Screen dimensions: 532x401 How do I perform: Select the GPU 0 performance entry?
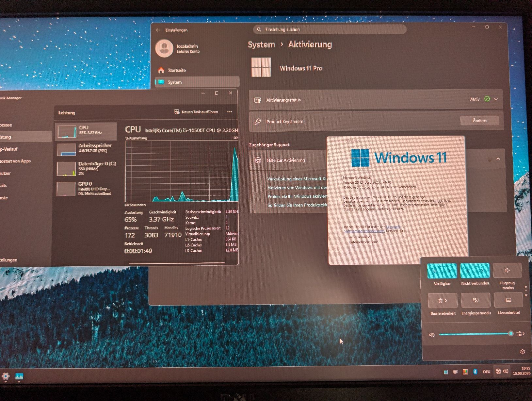(86, 189)
